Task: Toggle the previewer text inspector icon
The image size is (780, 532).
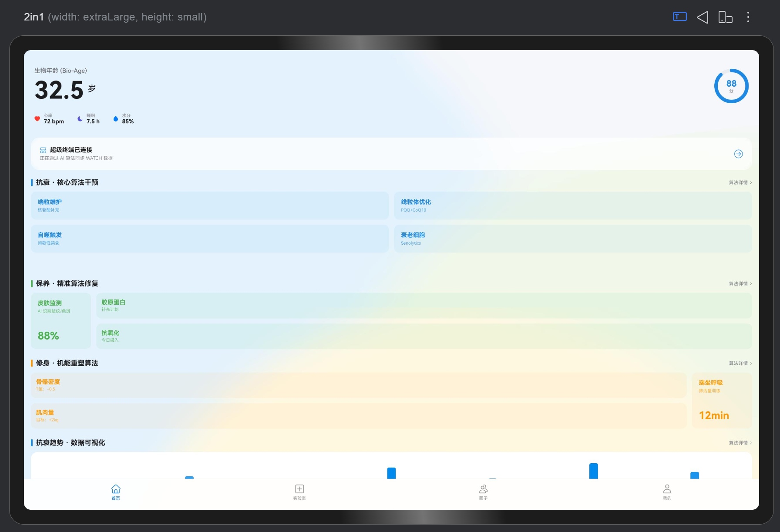Action: point(680,17)
